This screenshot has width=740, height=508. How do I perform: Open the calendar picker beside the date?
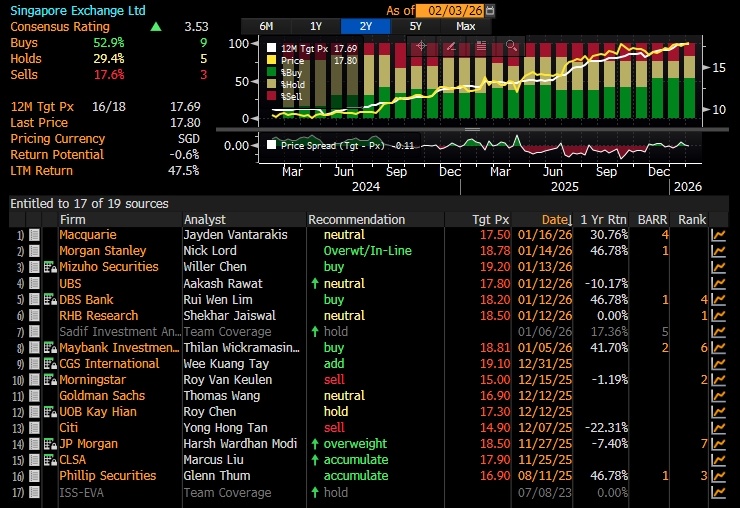pos(490,10)
